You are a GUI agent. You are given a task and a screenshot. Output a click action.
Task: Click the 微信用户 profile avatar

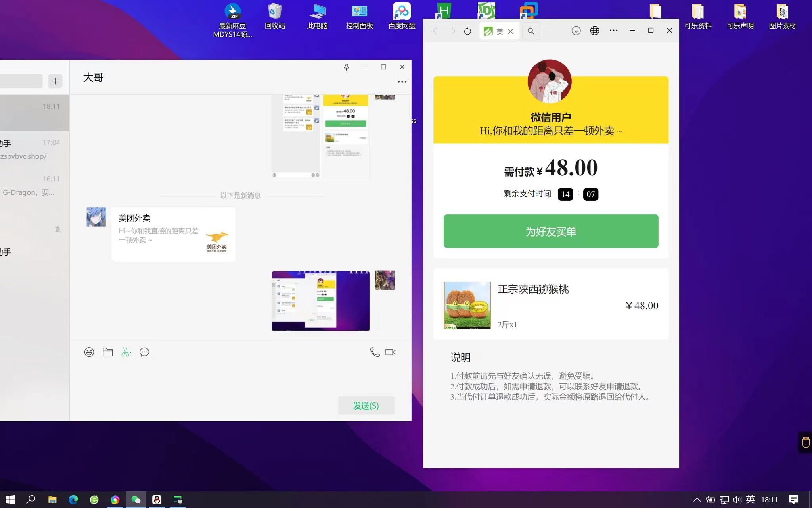(x=550, y=81)
